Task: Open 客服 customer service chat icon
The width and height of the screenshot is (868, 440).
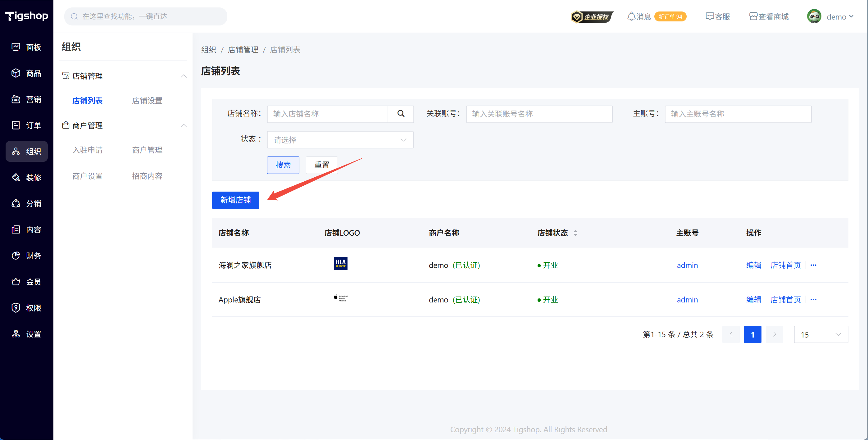Action: pyautogui.click(x=710, y=16)
